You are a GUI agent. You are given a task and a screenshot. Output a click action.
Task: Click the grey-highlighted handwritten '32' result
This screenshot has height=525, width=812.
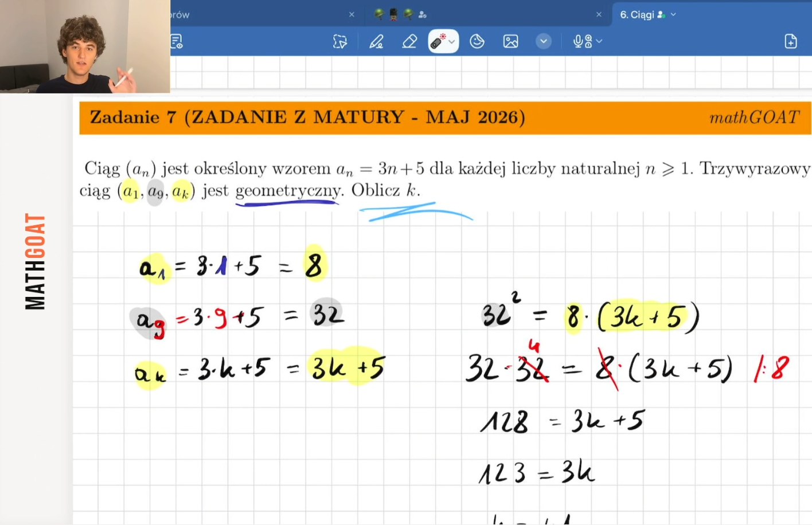[x=327, y=314]
